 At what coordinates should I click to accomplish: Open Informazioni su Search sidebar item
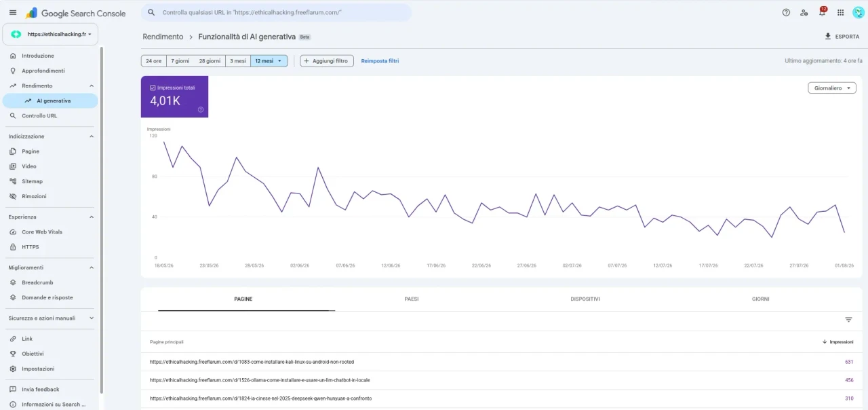click(49, 405)
